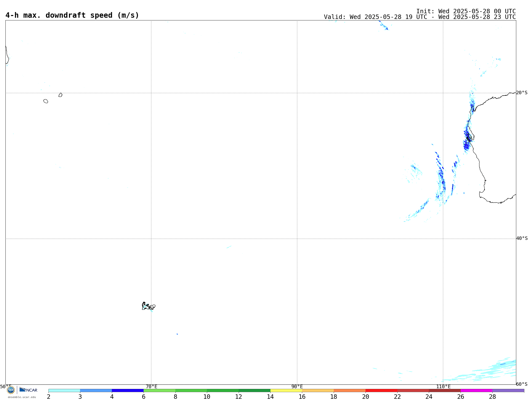The image size is (532, 400).
Task: Click the title '4-h max. downdraft speed (m/s)'
Action: [72, 15]
